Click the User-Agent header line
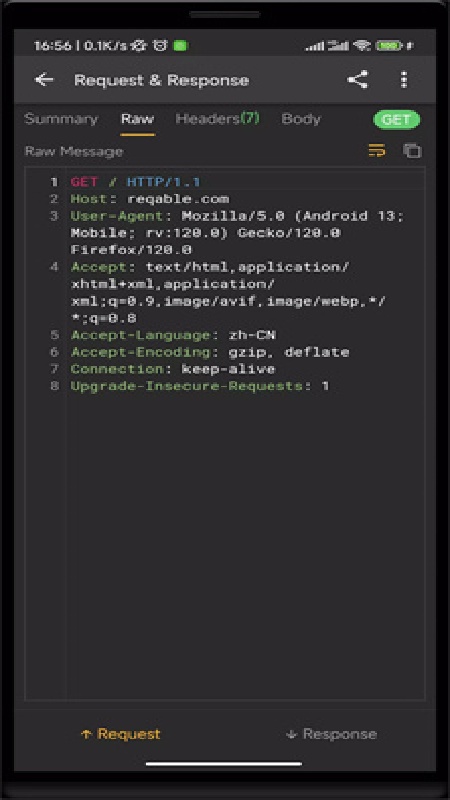Image resolution: width=450 pixels, height=800 pixels. tap(237, 233)
